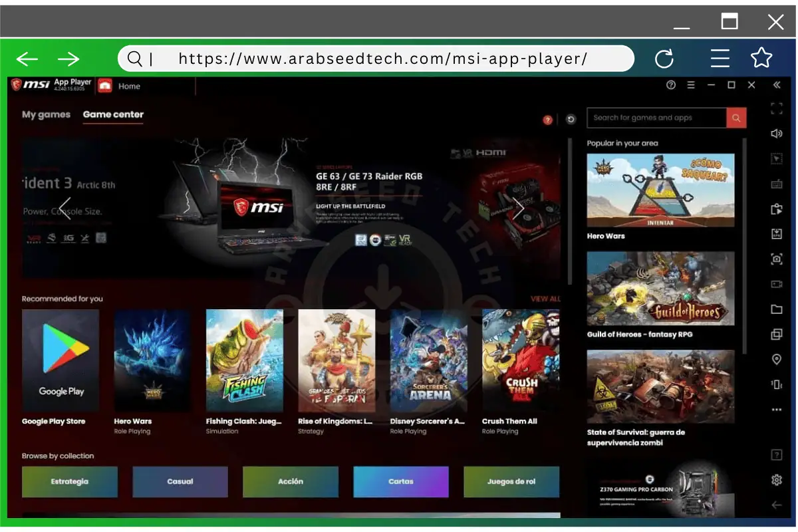Toggle fullscreen mode from the sidebar
798x532 pixels.
[776, 108]
